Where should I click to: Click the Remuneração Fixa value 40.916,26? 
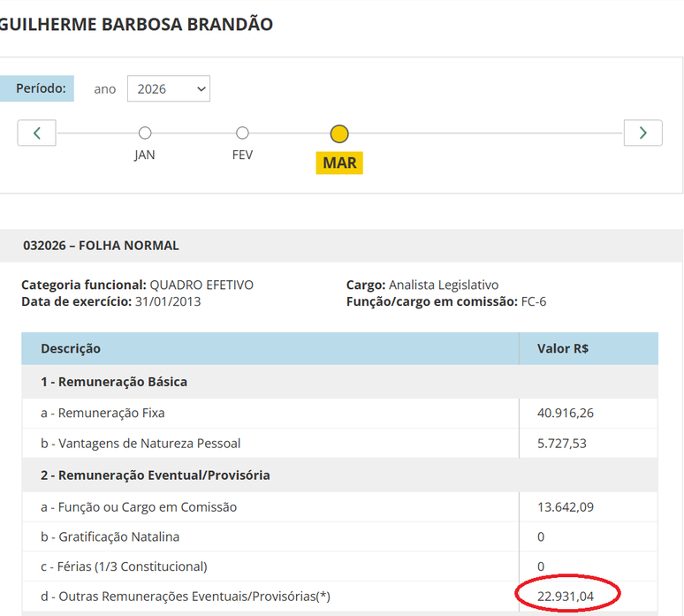coord(566,413)
